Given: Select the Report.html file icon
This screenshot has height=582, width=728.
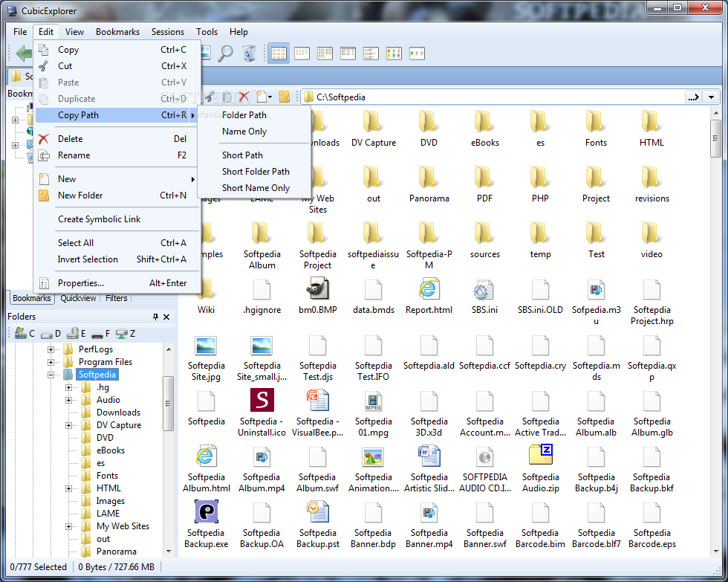Looking at the screenshot, I should pyautogui.click(x=428, y=289).
